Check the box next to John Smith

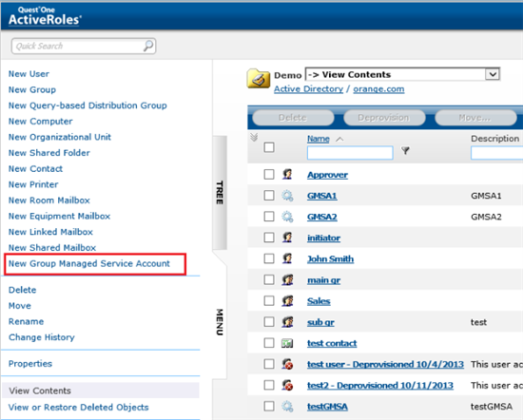[269, 258]
